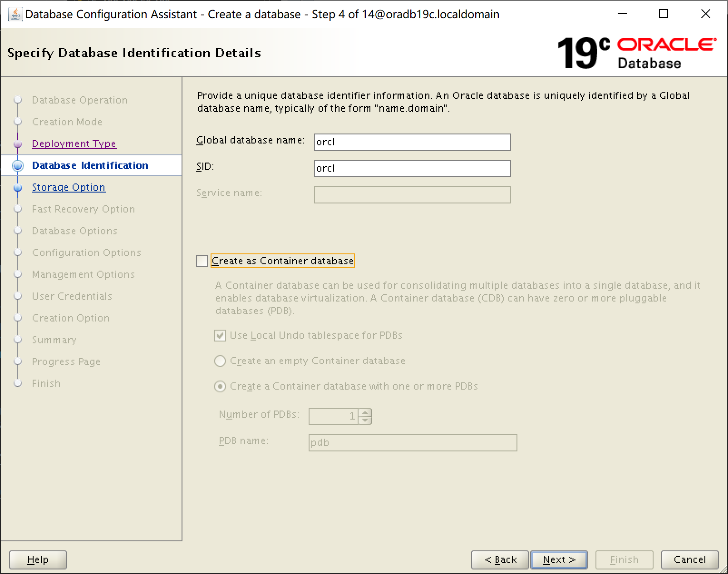Select Container database with one or more PDBs
The height and width of the screenshot is (574, 728).
(220, 386)
